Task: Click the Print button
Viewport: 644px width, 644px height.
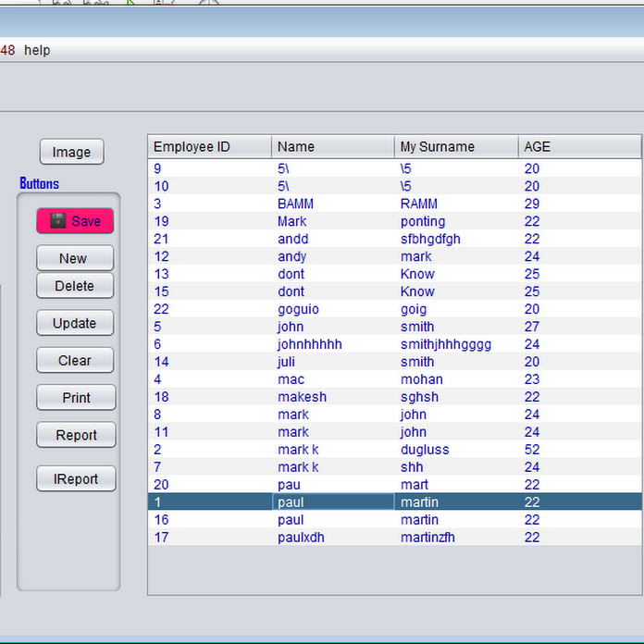Action: 76,398
